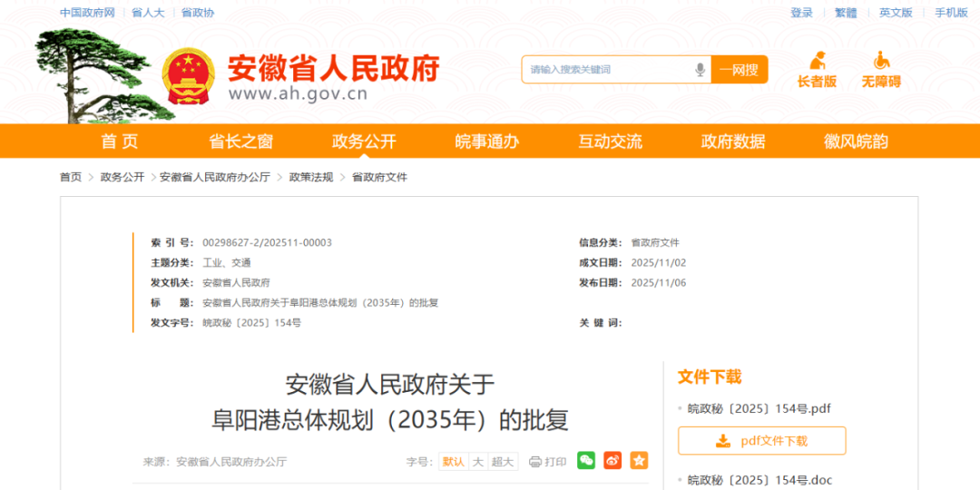
Task: Open the 政务公开 navigation tab
Action: pos(365,142)
